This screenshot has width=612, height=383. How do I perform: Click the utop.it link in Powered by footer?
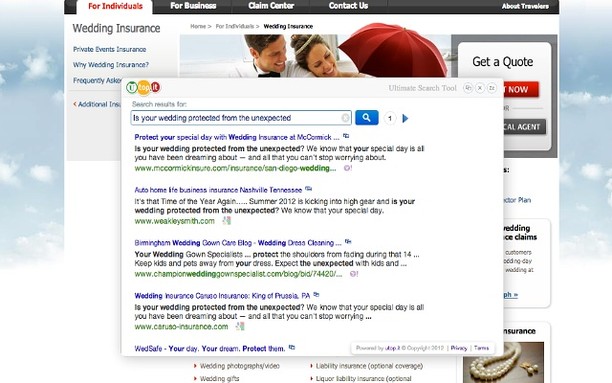point(392,348)
